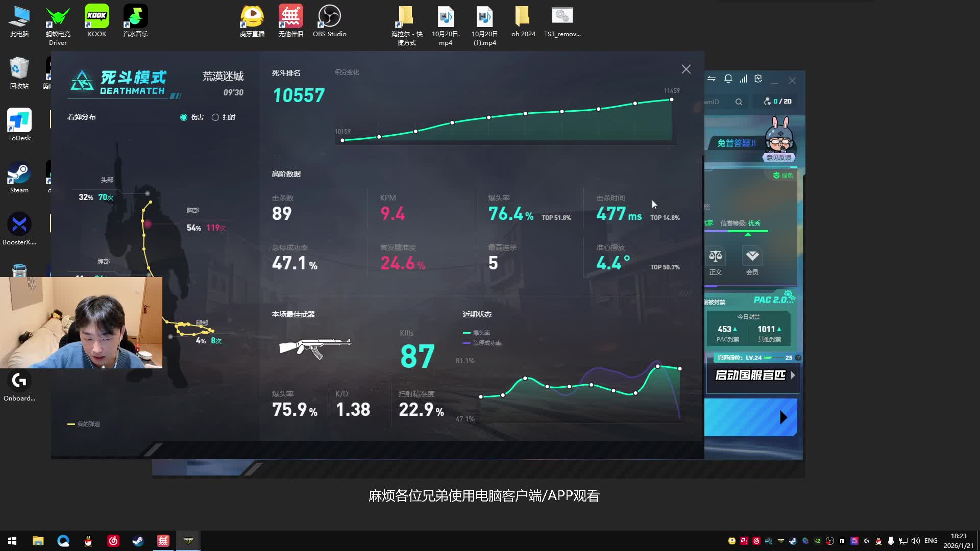Screen dimensions: 980x551
Task: Click the last point on the ranking graph
Action: tap(672, 99)
